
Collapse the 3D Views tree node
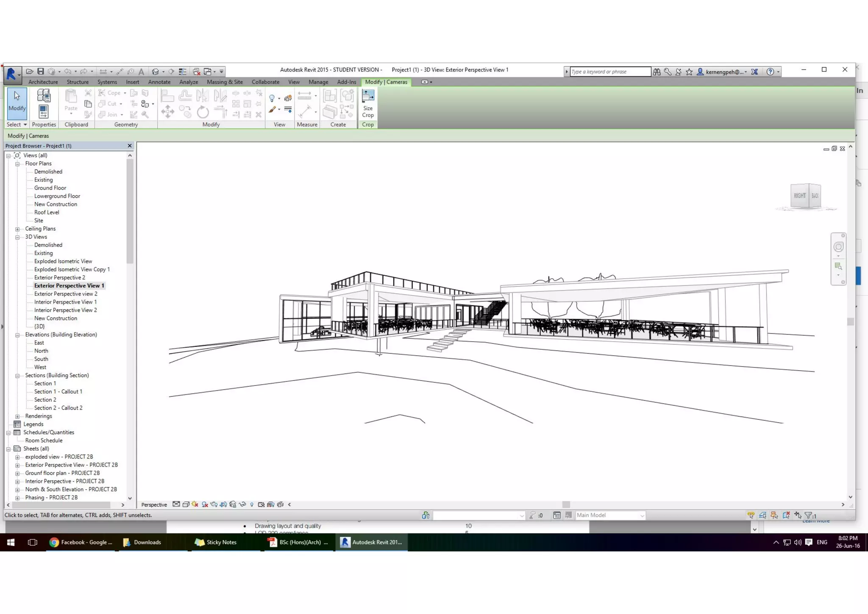(x=17, y=237)
